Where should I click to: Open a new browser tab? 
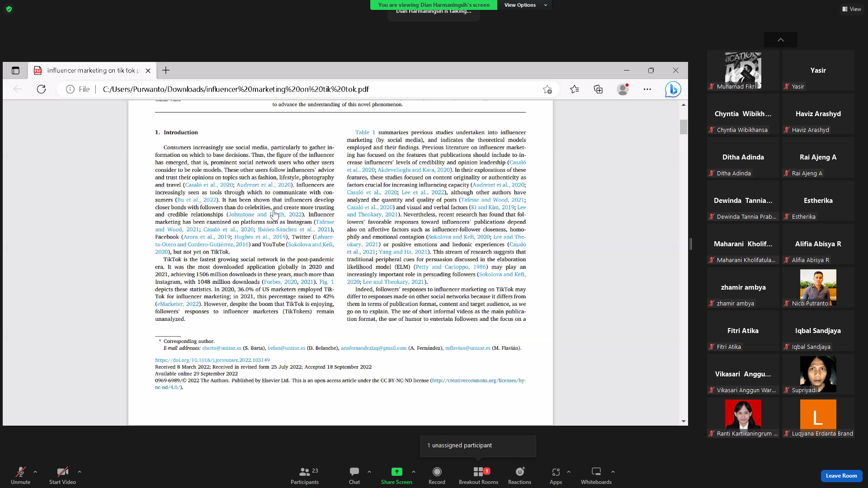click(166, 70)
